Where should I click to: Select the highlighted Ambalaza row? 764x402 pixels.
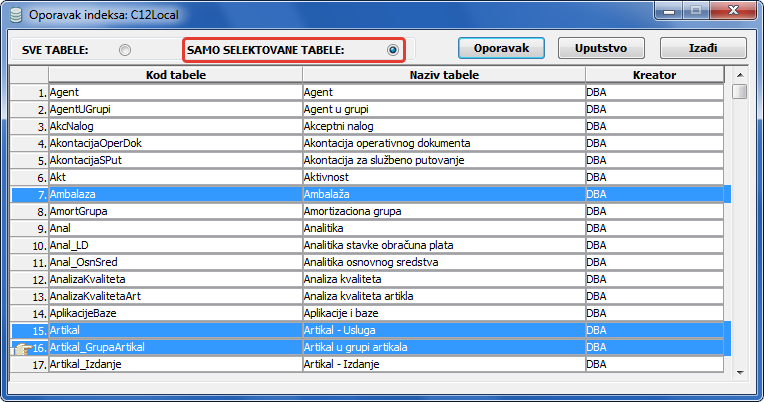175,194
